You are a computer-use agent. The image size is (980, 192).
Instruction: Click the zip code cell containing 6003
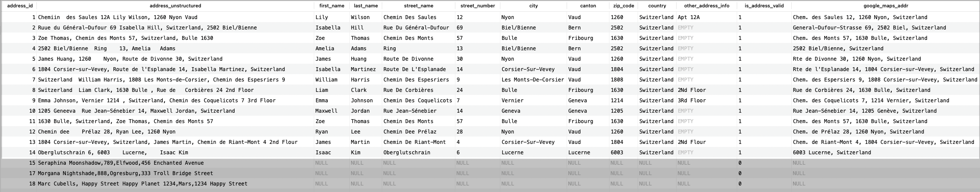click(617, 153)
